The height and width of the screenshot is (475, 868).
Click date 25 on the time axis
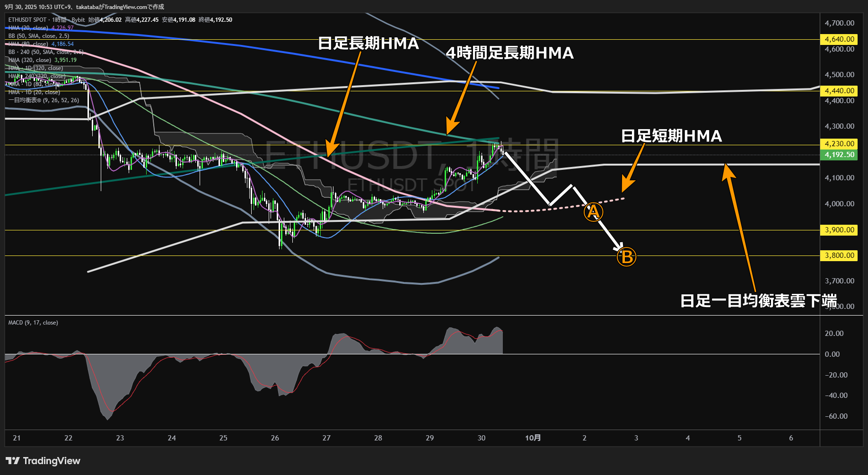point(223,438)
